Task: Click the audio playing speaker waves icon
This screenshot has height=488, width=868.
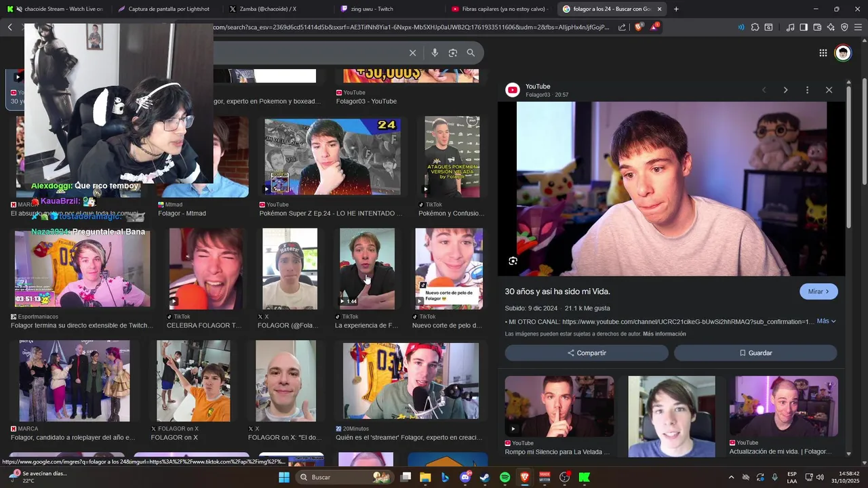Action: tap(741, 27)
